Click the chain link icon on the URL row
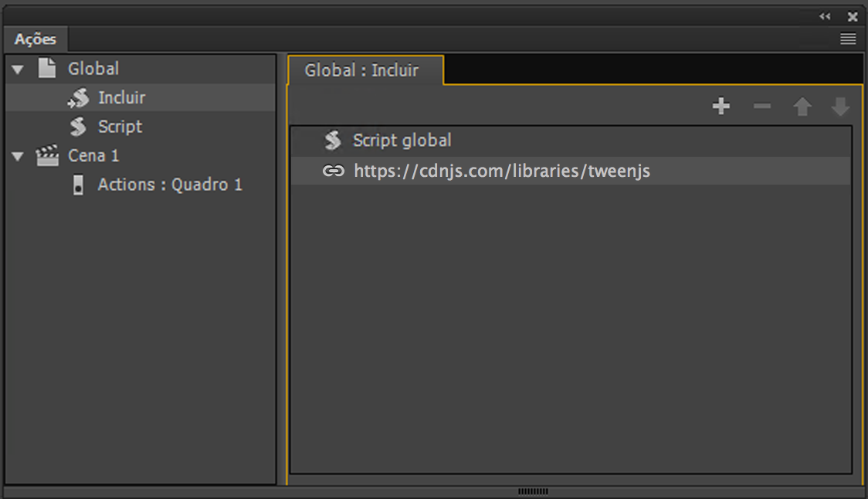This screenshot has height=499, width=868. point(334,171)
